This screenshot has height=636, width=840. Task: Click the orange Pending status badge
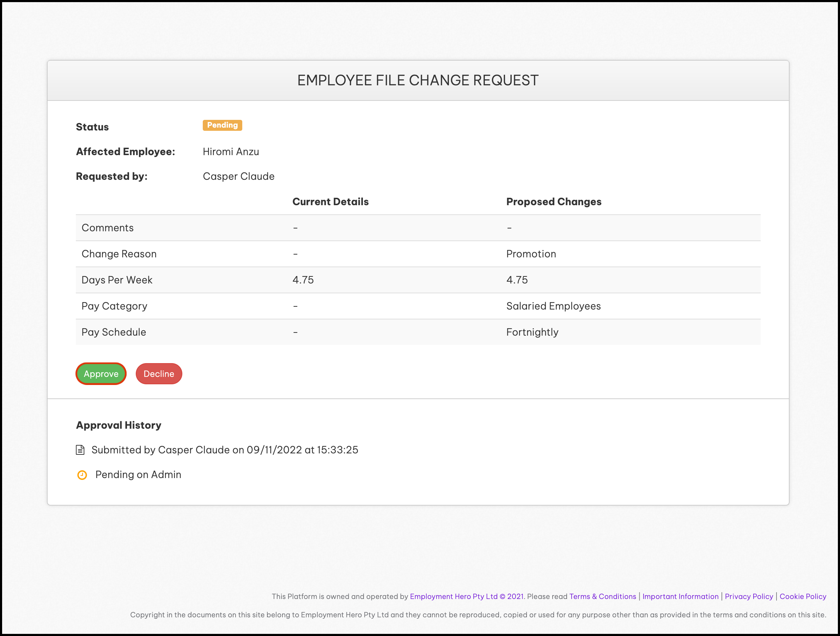222,125
